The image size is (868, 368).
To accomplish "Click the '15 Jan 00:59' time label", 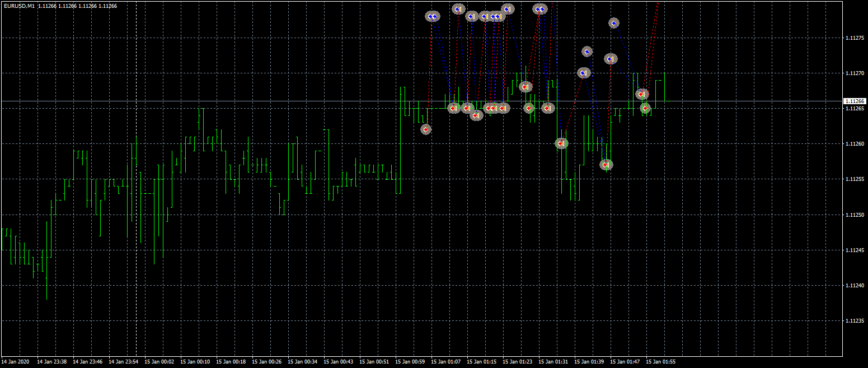I will pos(410,362).
